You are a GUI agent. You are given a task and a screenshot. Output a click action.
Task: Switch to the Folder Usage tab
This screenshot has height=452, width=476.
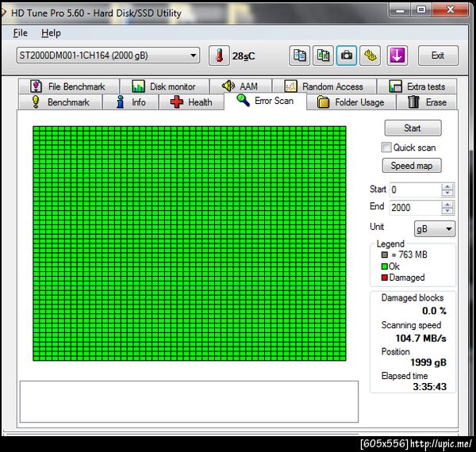point(351,102)
